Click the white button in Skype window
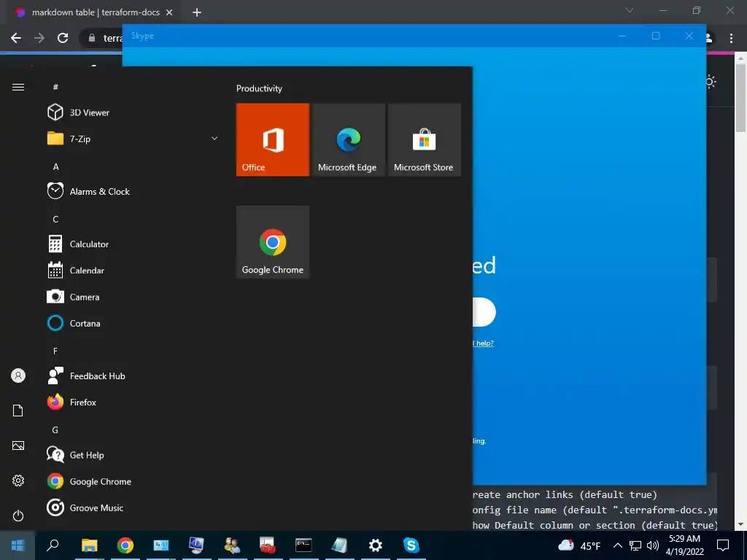Screen dimensions: 747x560 pos(484,312)
